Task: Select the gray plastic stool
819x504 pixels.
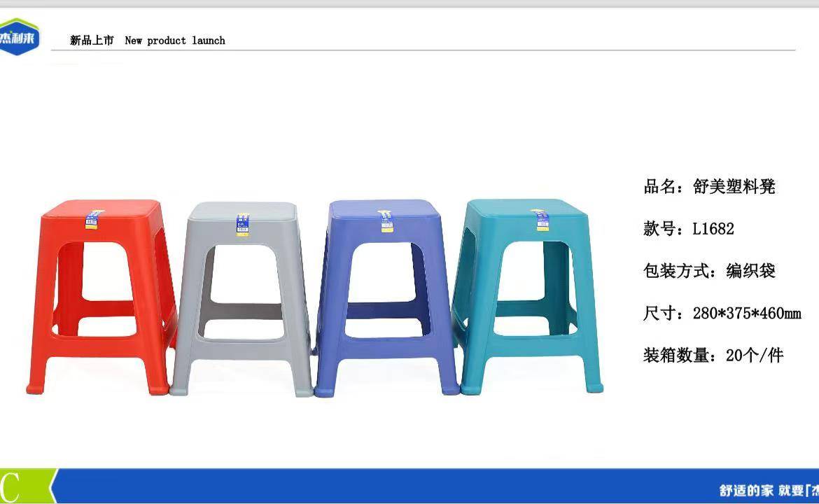Action: pyautogui.click(x=241, y=299)
